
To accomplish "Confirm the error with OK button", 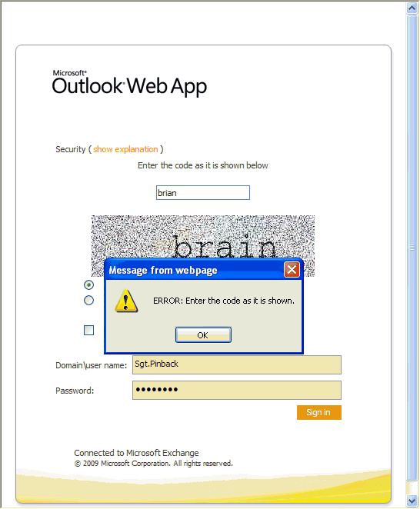I will coord(203,334).
